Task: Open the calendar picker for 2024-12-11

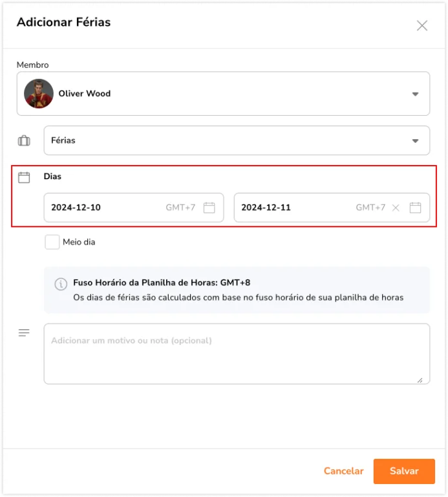Action: pos(415,208)
